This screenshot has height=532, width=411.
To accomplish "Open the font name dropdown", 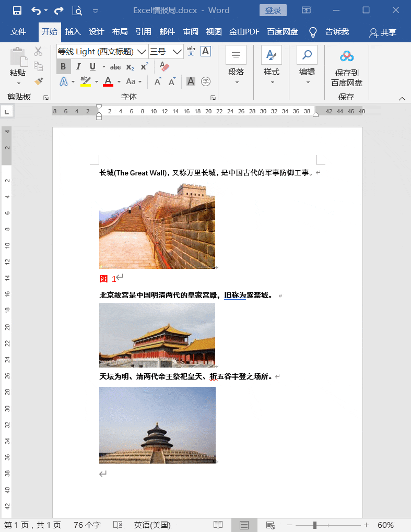I will (x=142, y=51).
